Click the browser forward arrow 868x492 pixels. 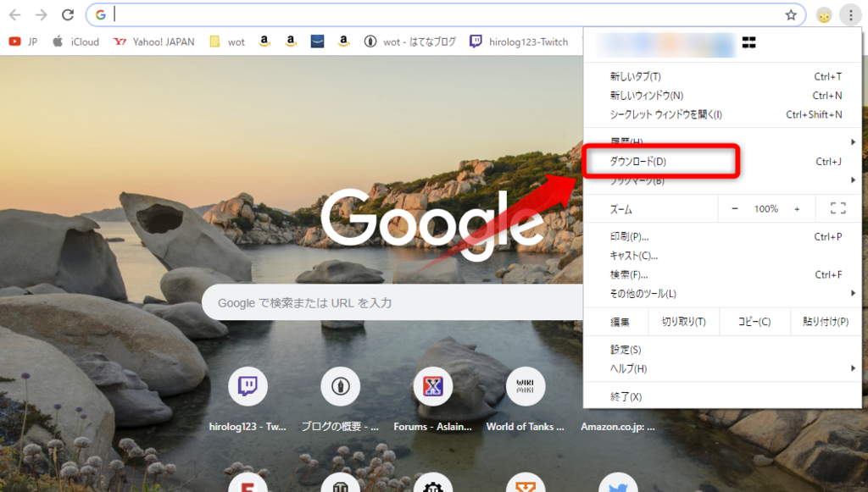tap(42, 15)
